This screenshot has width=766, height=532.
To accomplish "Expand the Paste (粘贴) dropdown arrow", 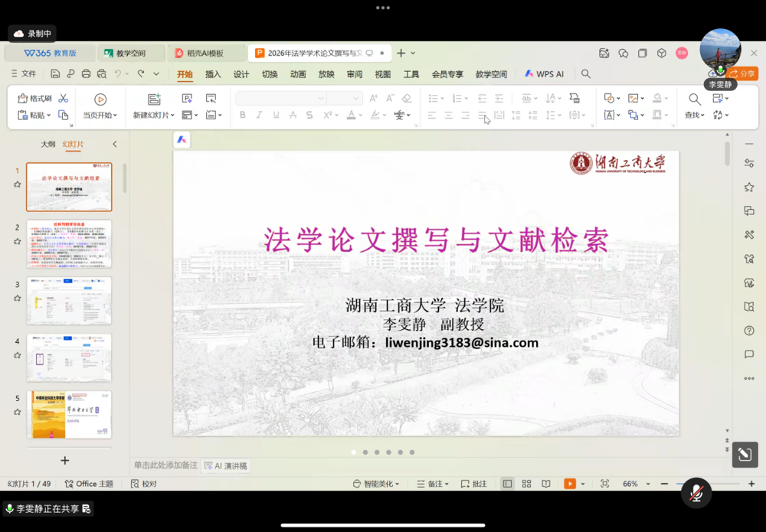I will pyautogui.click(x=48, y=116).
